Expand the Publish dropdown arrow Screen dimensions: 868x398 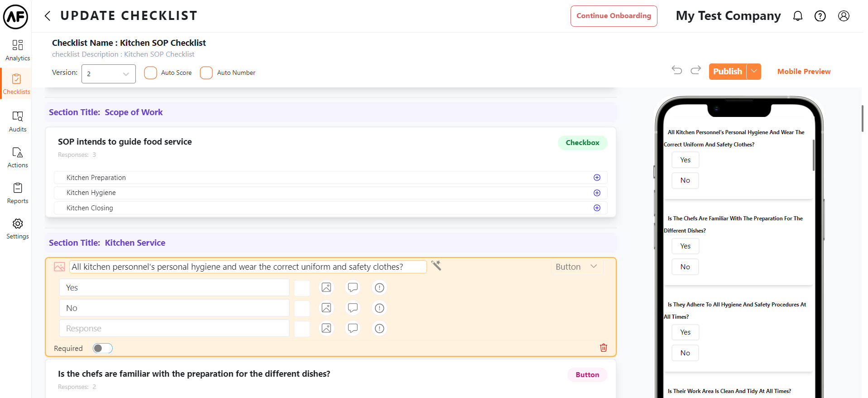[754, 72]
